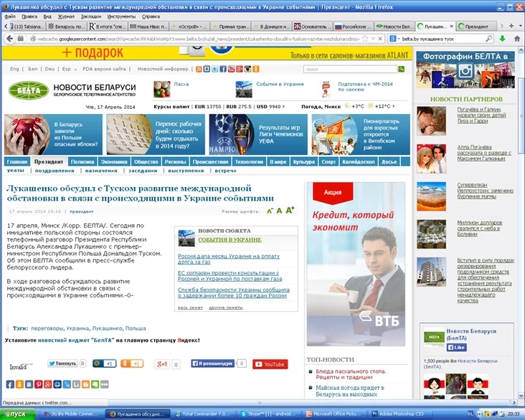Select the Экономика navigation tab
Viewport: 525px width, 420px height.
pyautogui.click(x=113, y=162)
